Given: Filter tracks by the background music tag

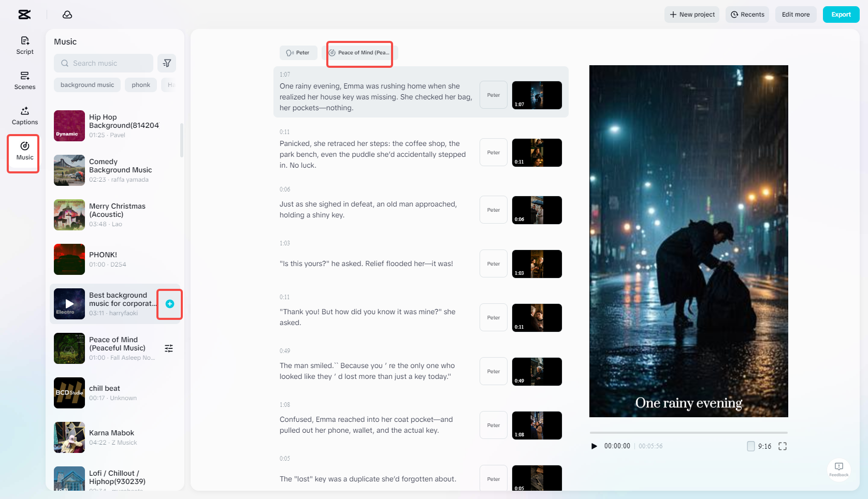Looking at the screenshot, I should [x=87, y=84].
